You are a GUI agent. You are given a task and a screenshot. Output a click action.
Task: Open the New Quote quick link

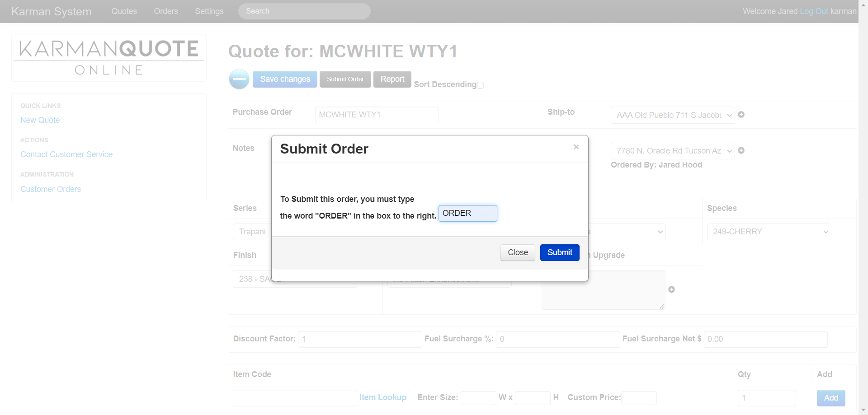40,120
